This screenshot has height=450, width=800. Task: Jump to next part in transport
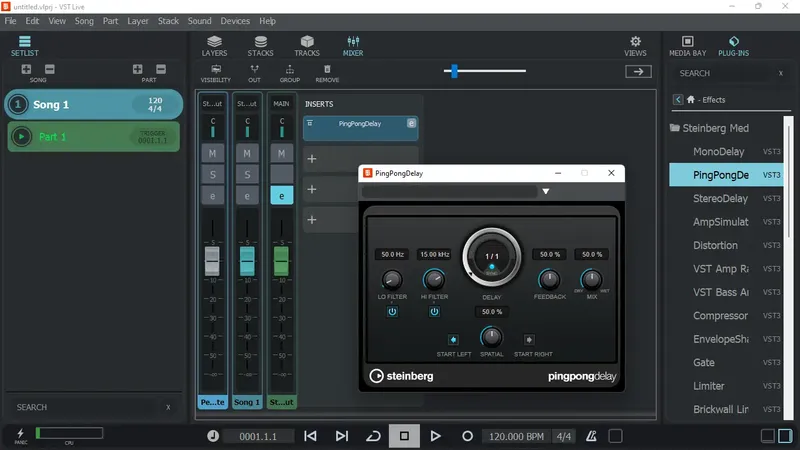tap(342, 436)
